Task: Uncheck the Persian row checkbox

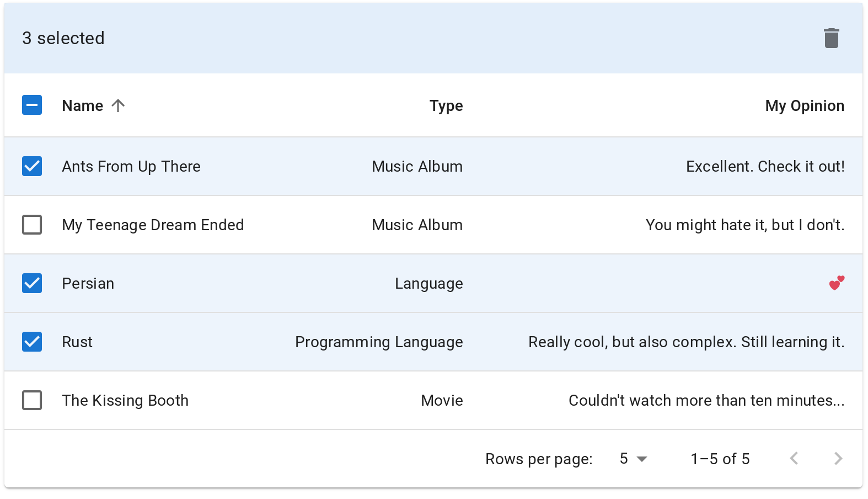Action: click(x=32, y=283)
